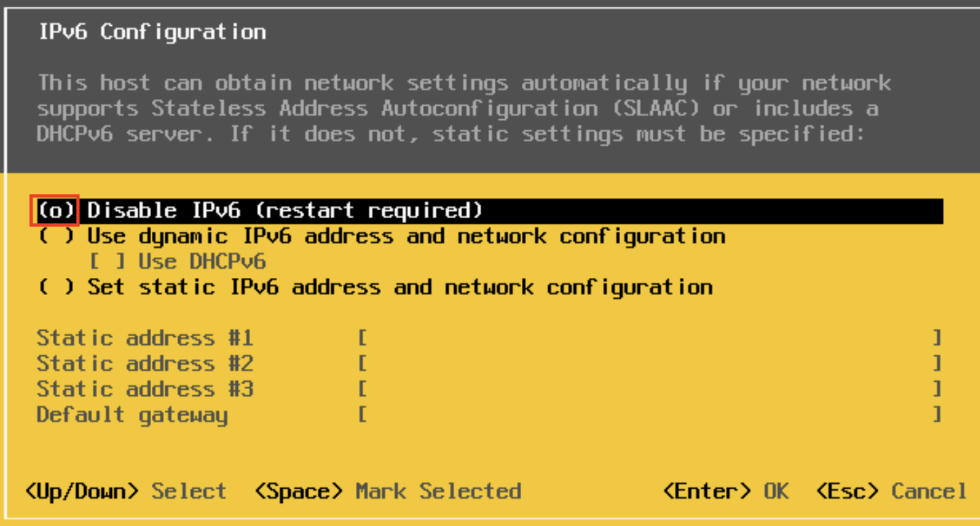Screen dimensions: 980x526
Task: Click the Static address #1 label
Action: coord(145,338)
